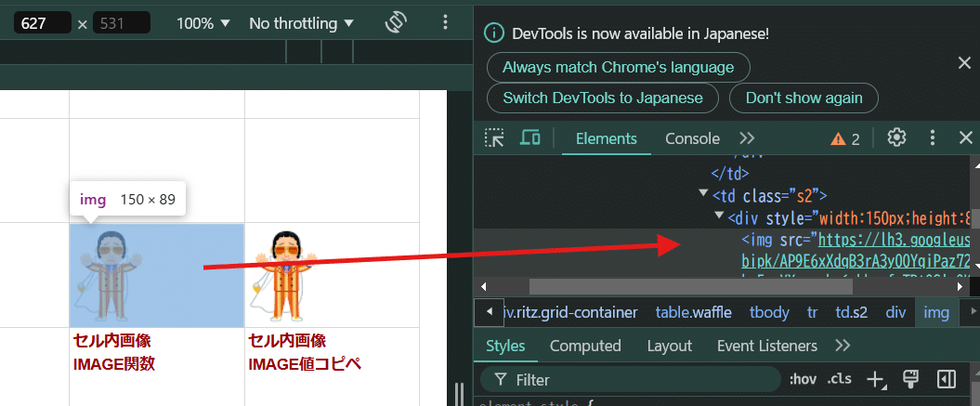The height and width of the screenshot is (406, 980).
Task: Switch to the Elements tab
Action: pos(607,138)
